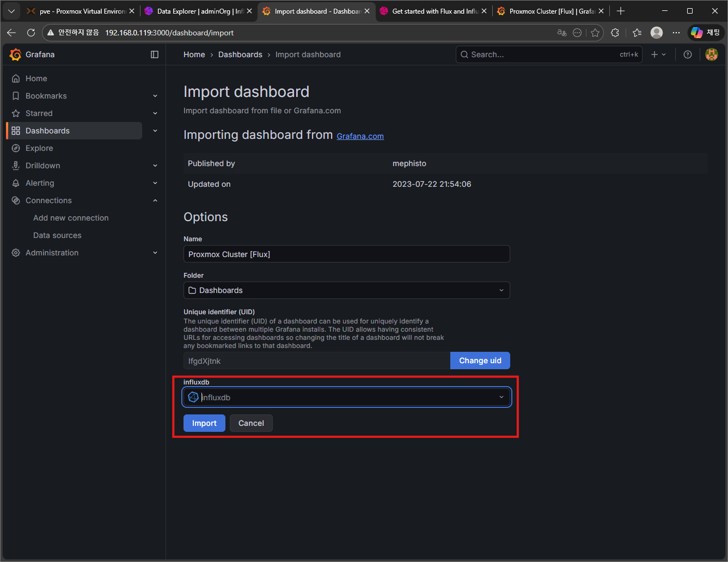Switch to the pve Proxmox Virtual Environment tab

click(x=80, y=11)
